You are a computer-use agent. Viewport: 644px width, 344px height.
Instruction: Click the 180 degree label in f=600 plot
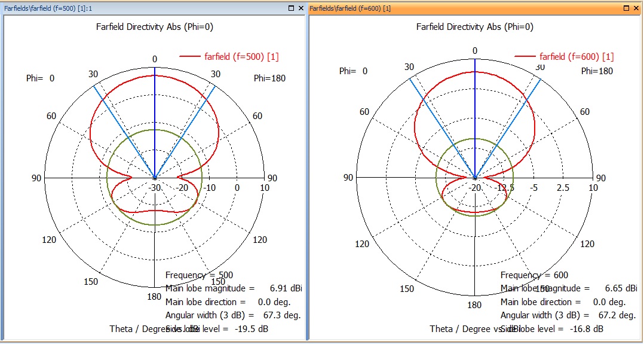[474, 305]
